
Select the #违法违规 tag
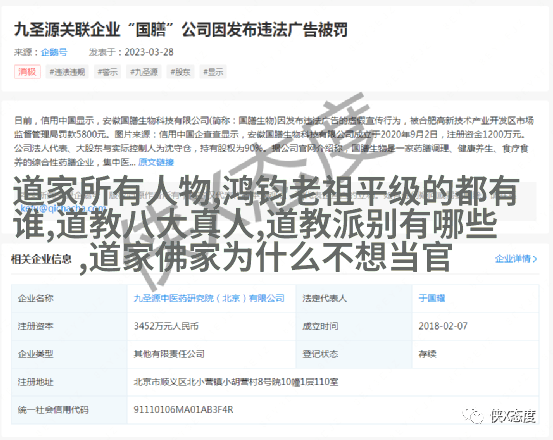point(67,72)
